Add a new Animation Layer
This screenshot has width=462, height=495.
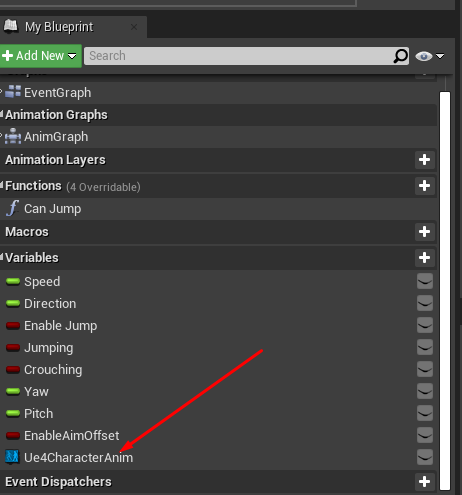click(x=424, y=159)
